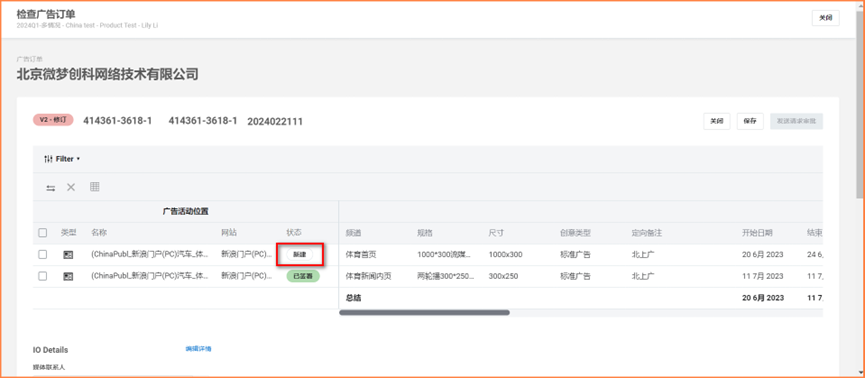The height and width of the screenshot is (378, 865).
Task: Click the 开始日期 column header
Action: (x=757, y=233)
